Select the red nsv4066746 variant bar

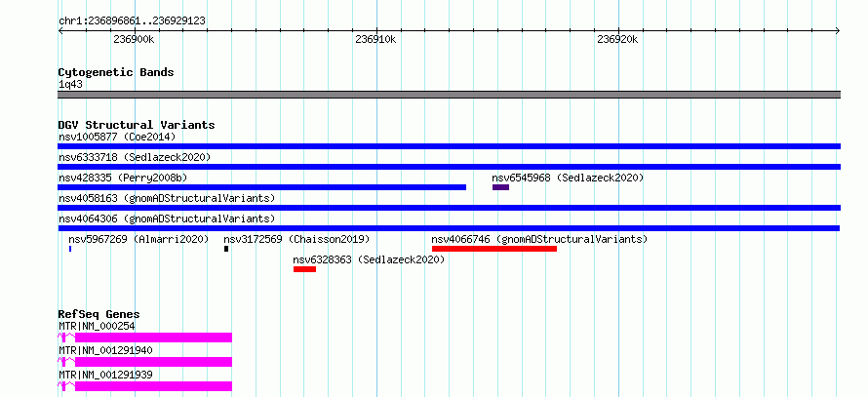494,249
